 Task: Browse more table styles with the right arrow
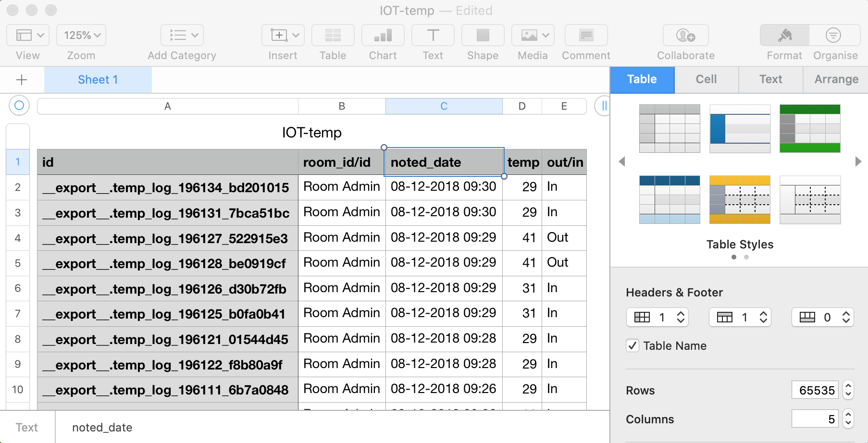pos(858,162)
